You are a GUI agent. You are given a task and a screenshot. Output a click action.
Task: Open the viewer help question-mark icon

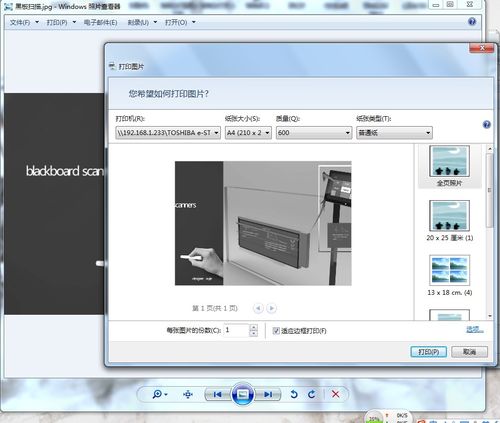(x=472, y=22)
